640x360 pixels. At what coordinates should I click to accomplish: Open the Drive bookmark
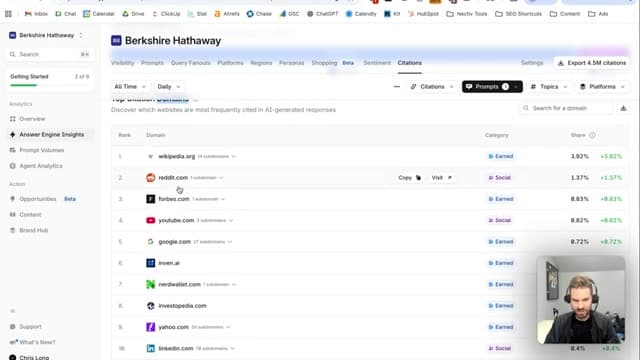tap(133, 14)
